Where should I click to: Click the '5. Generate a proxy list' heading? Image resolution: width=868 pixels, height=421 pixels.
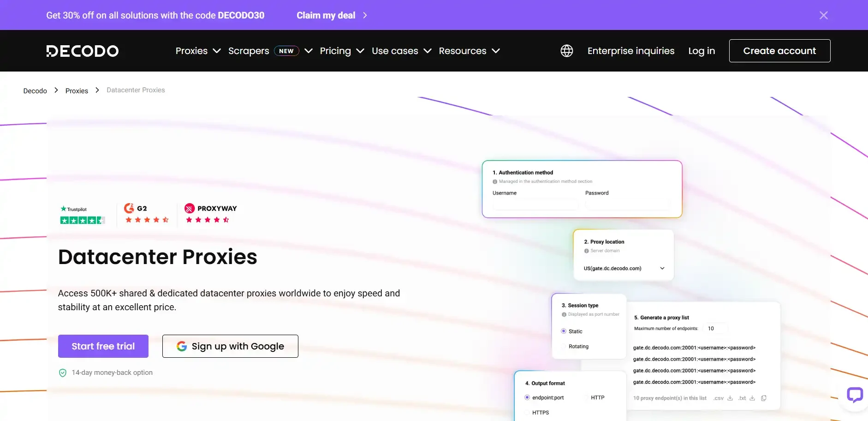pyautogui.click(x=661, y=318)
